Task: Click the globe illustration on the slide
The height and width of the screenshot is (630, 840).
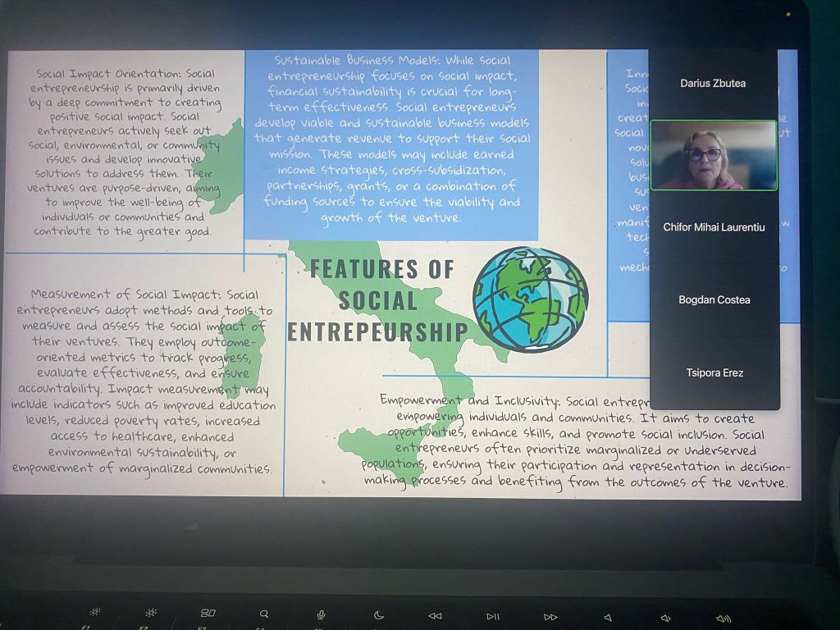Action: click(x=530, y=299)
